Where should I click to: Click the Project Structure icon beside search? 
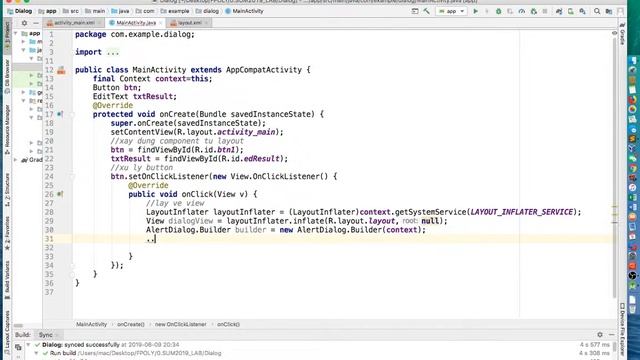(609, 11)
